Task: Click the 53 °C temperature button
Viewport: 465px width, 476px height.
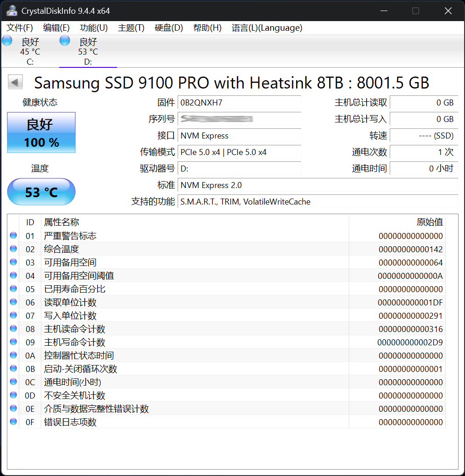Action: click(41, 192)
